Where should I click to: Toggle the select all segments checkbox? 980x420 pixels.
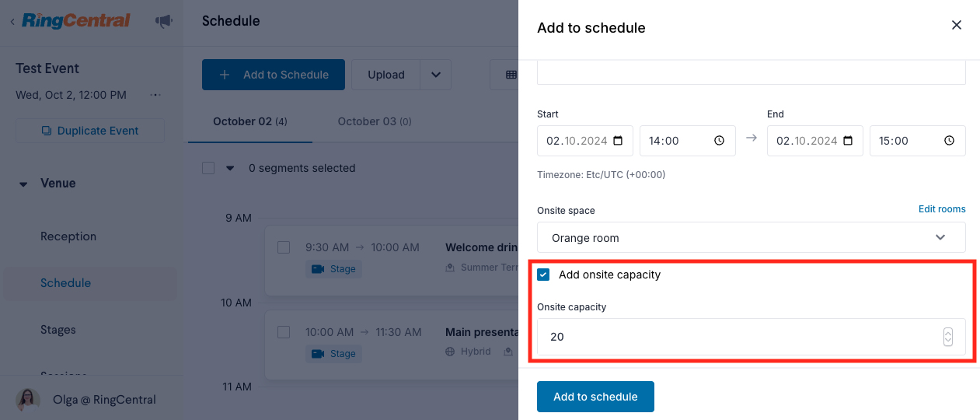[x=208, y=168]
